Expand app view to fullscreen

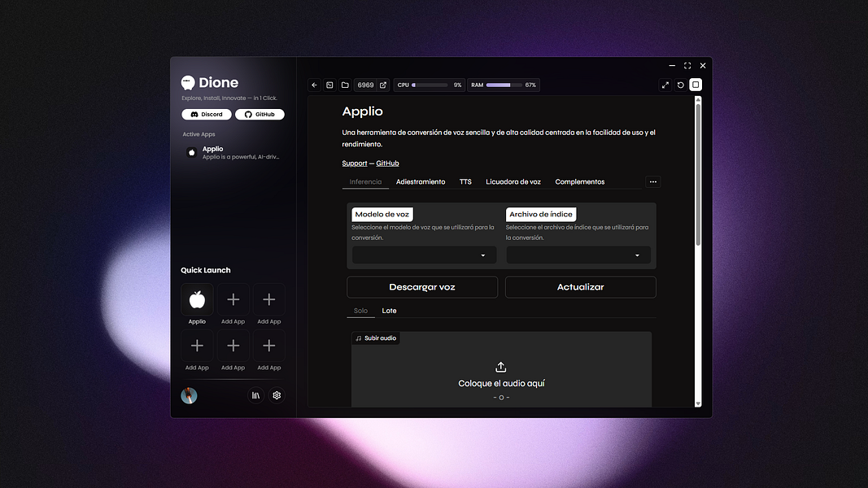coord(665,85)
